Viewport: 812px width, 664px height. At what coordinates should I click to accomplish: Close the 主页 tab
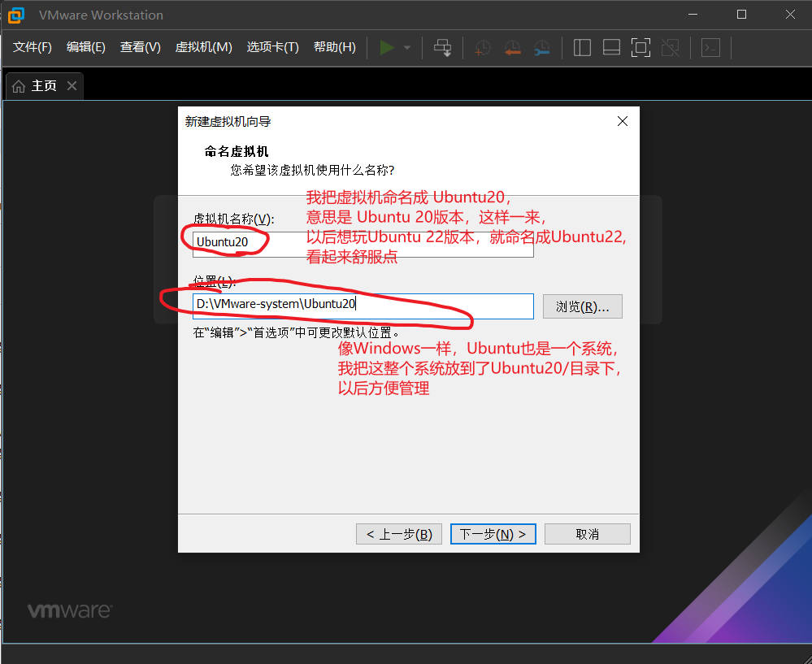click(72, 85)
